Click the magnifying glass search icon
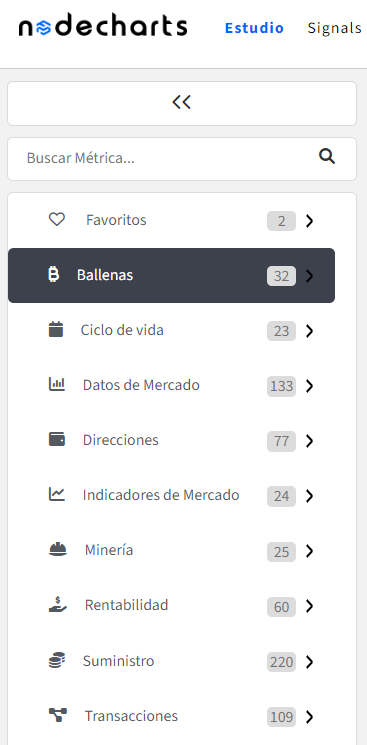367x745 pixels. pyautogui.click(x=327, y=156)
